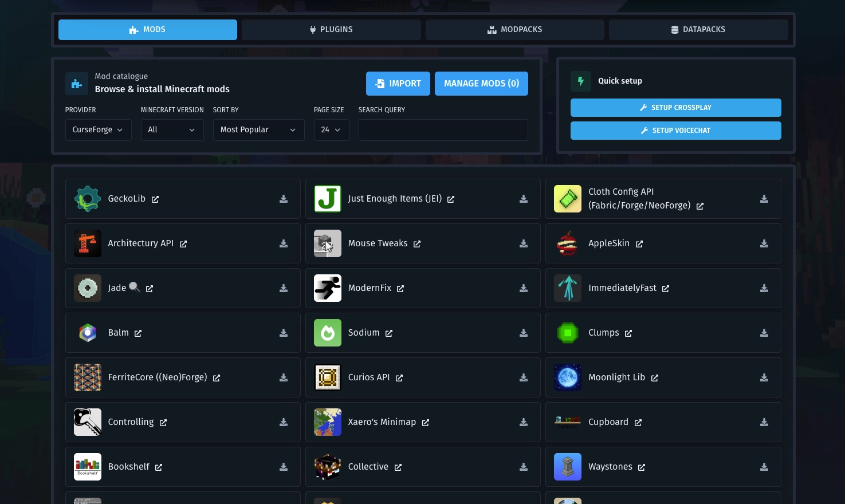This screenshot has height=504, width=845.
Task: Go to the Modpacks tab
Action: [x=515, y=30]
